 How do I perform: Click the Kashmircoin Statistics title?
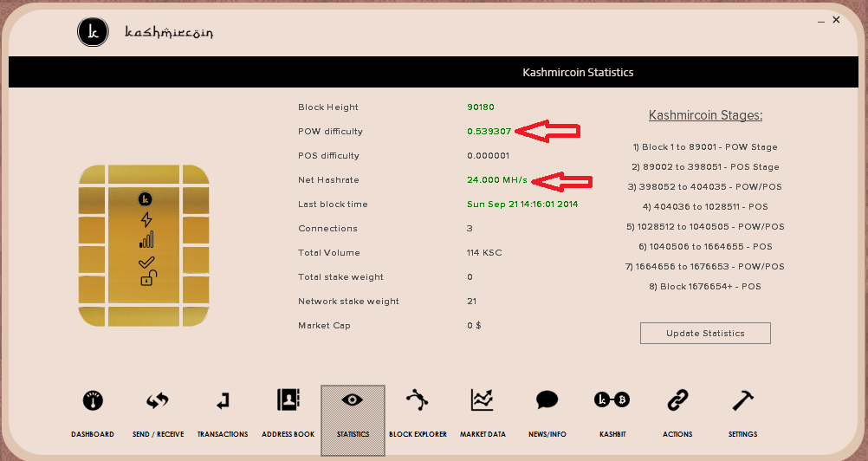tap(578, 73)
